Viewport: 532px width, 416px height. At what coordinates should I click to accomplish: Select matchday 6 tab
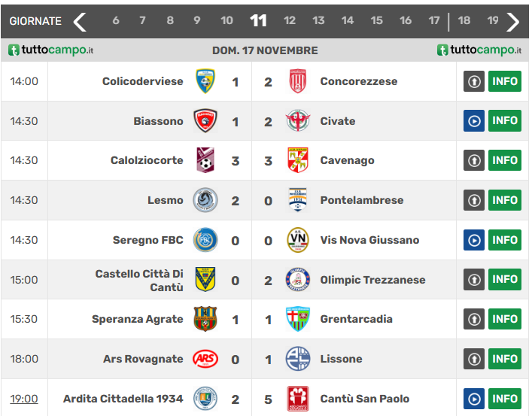pyautogui.click(x=116, y=21)
